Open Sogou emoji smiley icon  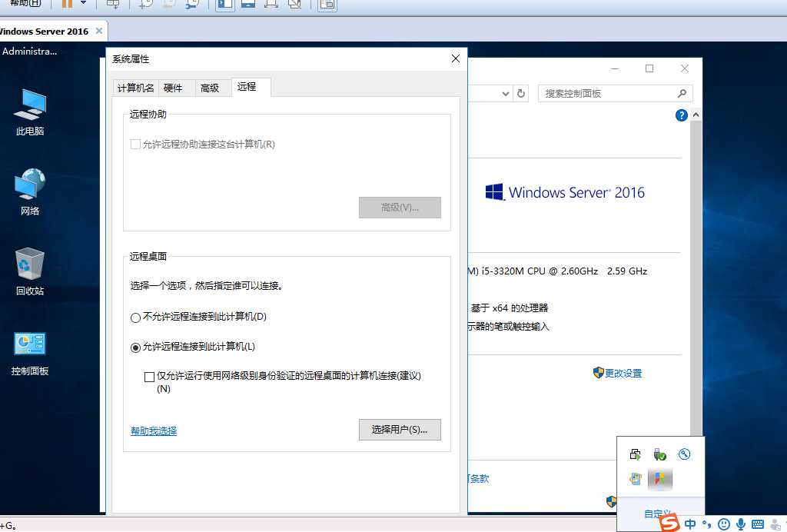724,524
